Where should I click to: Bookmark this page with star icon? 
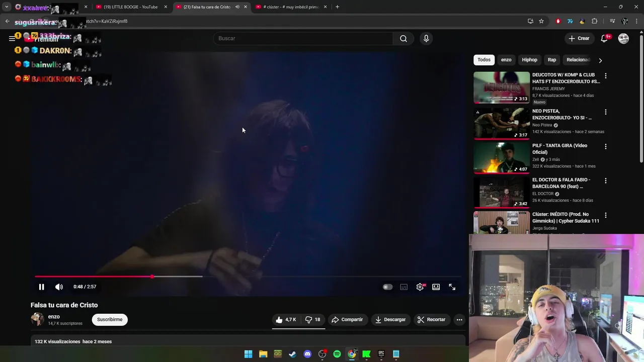541,21
